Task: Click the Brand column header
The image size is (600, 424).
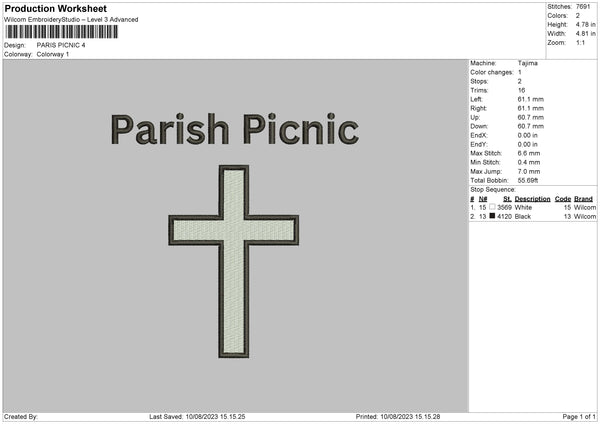Action: (584, 199)
